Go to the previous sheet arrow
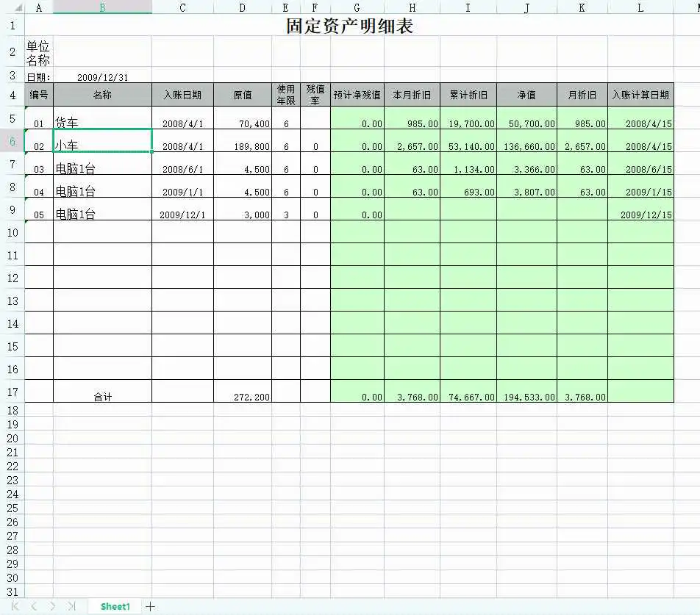Screen dimensions: 700x615 click(x=34, y=606)
